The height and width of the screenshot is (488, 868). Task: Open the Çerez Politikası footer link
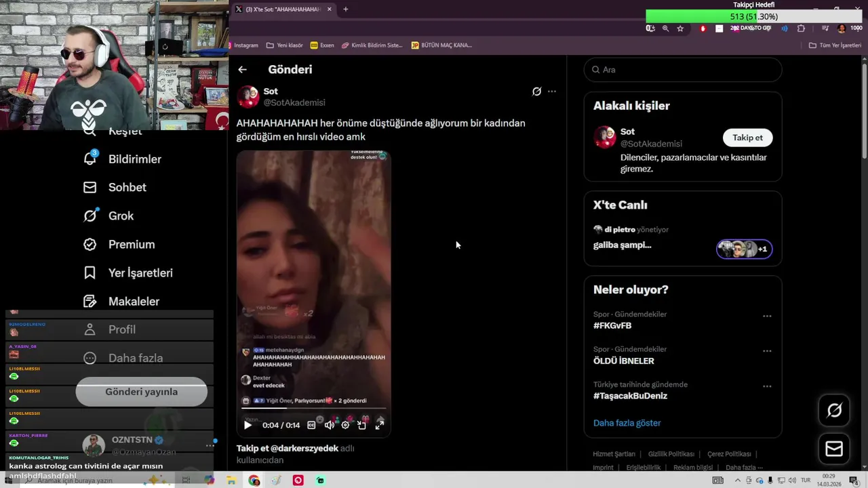[729, 454]
